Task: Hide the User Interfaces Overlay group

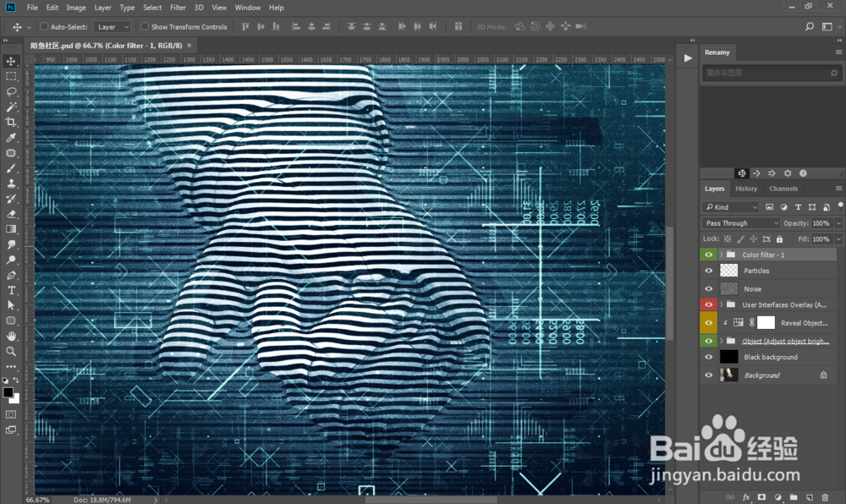Action: coord(708,304)
